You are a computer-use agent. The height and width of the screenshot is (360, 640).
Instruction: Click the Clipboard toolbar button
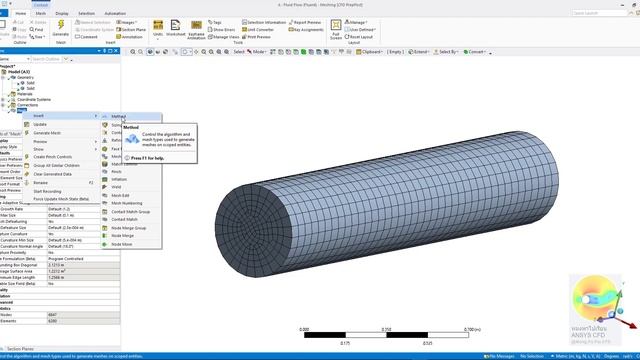[369, 52]
